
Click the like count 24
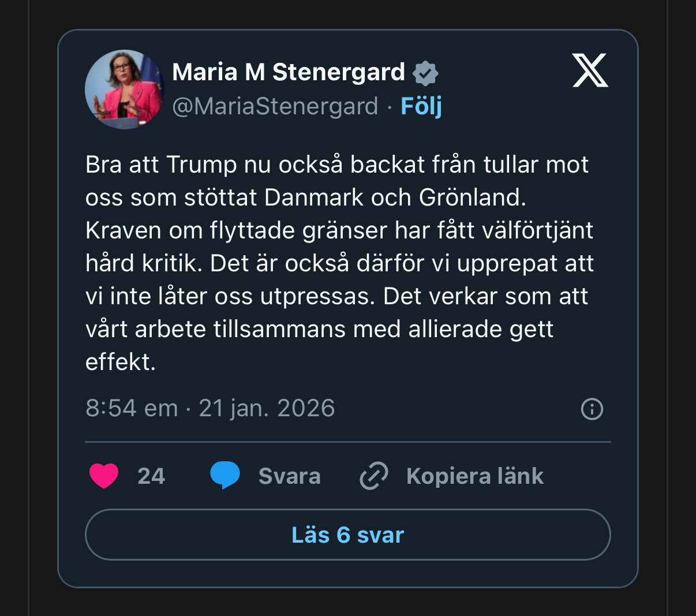pos(151,476)
